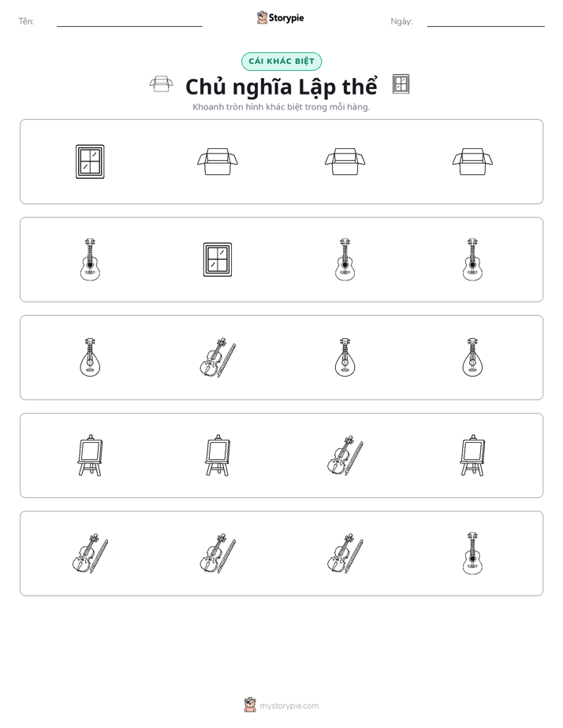This screenshot has height=728, width=563.
Task: Click the last easel in row four
Action: click(x=472, y=455)
